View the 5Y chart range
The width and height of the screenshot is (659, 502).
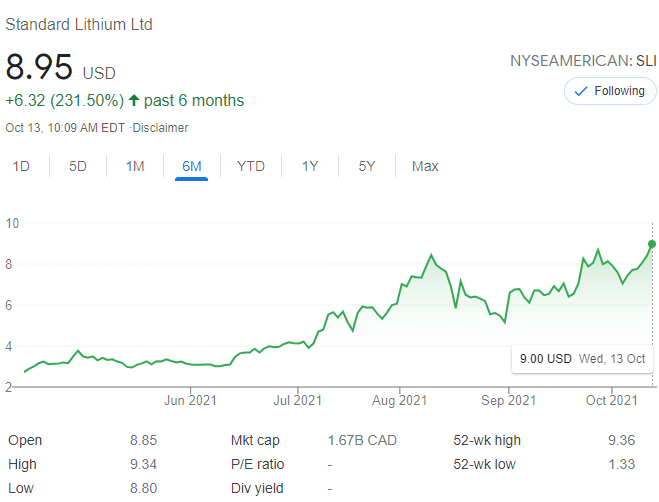pos(367,166)
